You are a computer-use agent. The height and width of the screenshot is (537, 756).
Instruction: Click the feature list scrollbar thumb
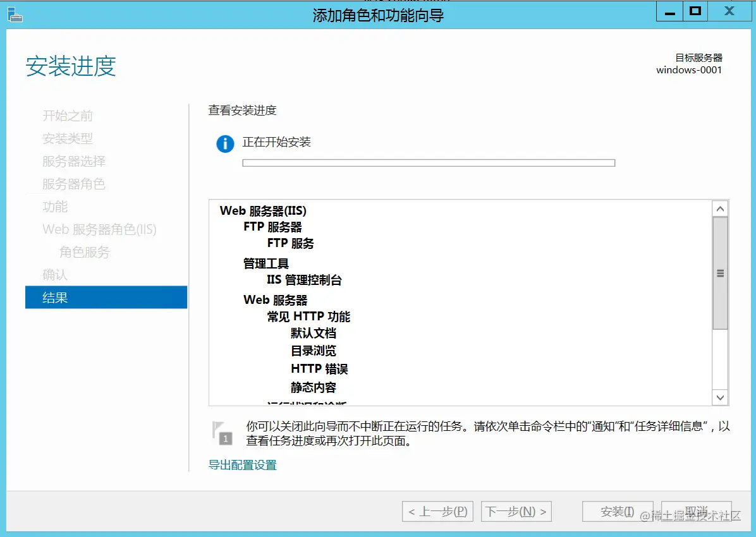tap(720, 273)
